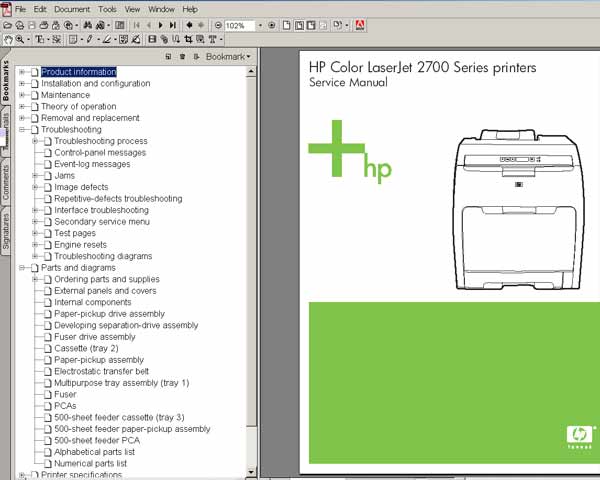Expand the Theory of operation bookmark
The image size is (600, 480).
22,106
